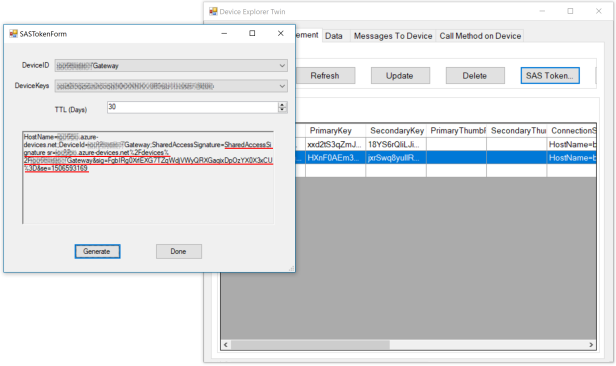The image size is (616, 366).
Task: Maximize the Device Explorer Twin window
Action: [570, 11]
